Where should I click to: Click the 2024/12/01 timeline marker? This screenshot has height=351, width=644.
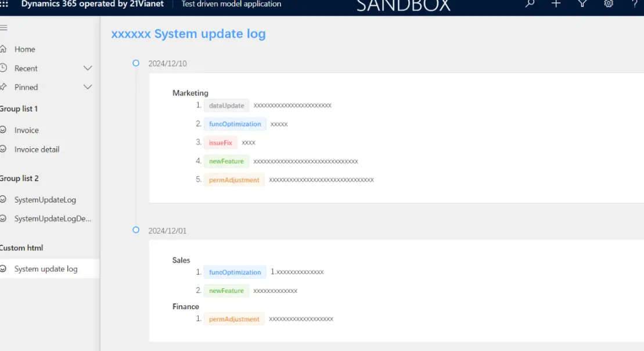(x=136, y=230)
